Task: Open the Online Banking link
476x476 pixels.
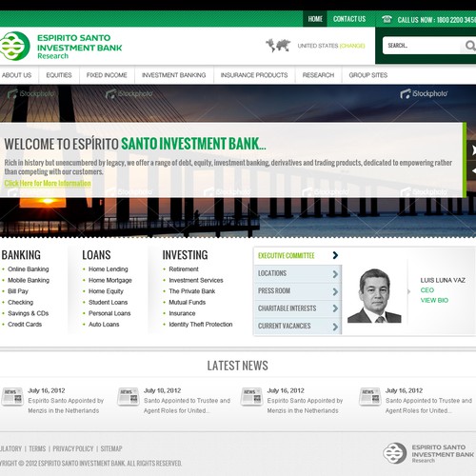Action: (29, 269)
